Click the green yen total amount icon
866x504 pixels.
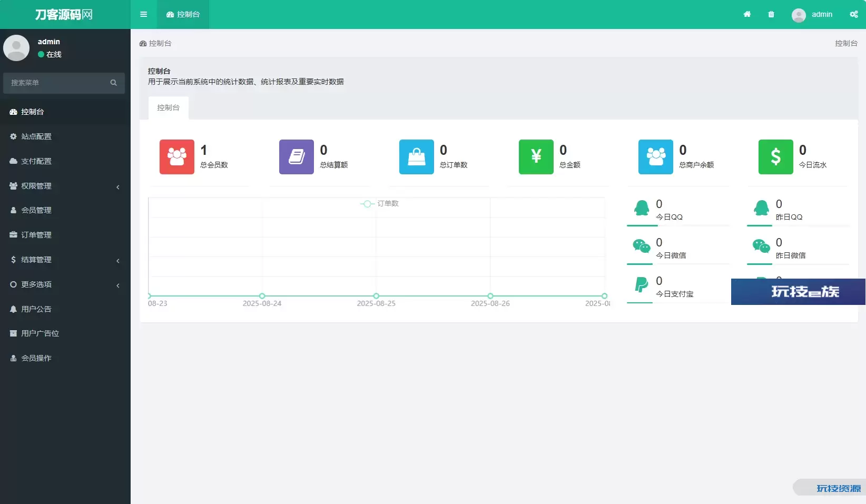536,156
